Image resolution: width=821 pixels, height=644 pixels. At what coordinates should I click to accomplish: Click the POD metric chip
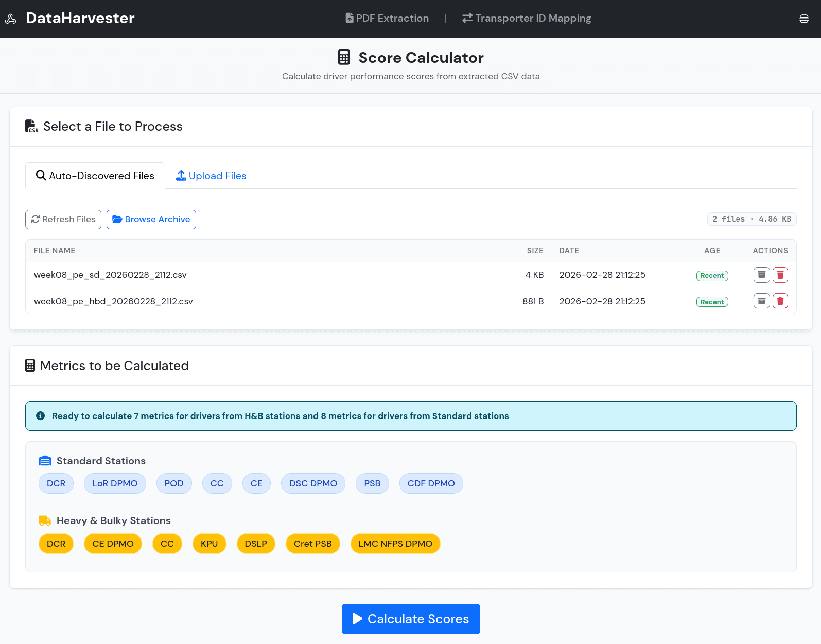click(x=174, y=483)
